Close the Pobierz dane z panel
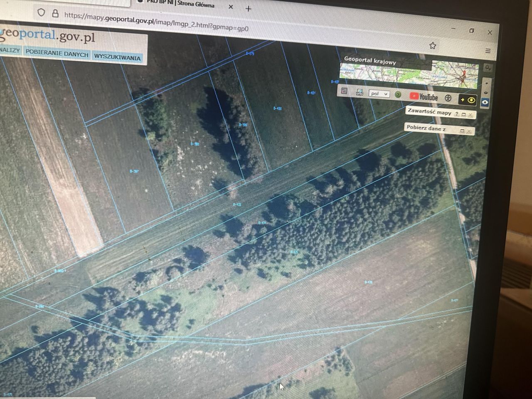The height and width of the screenshot is (399, 532). coord(469,131)
